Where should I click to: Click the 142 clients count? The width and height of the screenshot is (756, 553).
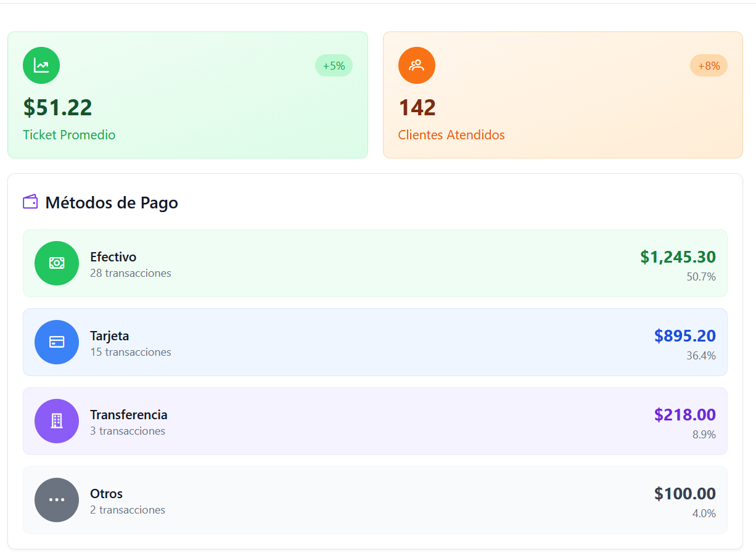coord(417,108)
